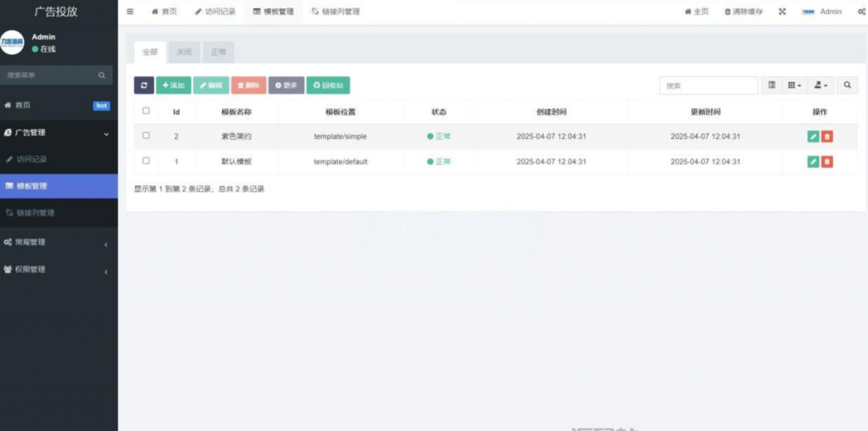Open the 回收站 recycle bin
868x431 pixels.
click(328, 86)
